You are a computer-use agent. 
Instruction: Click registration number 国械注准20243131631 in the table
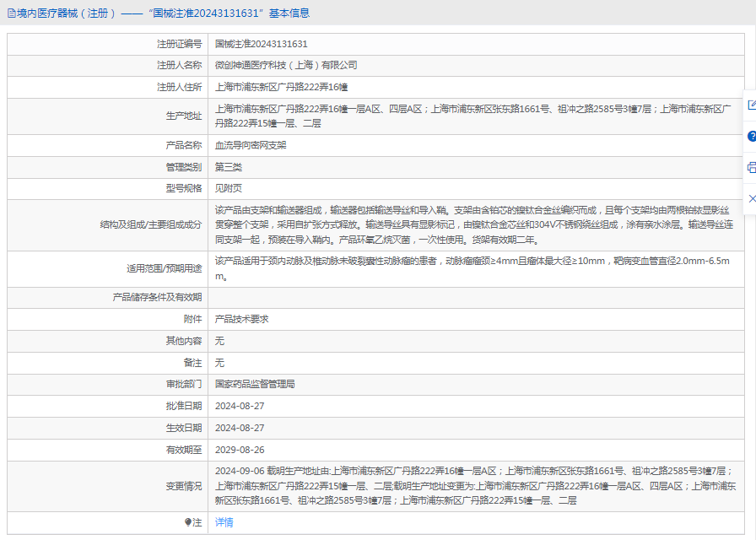pyautogui.click(x=261, y=44)
